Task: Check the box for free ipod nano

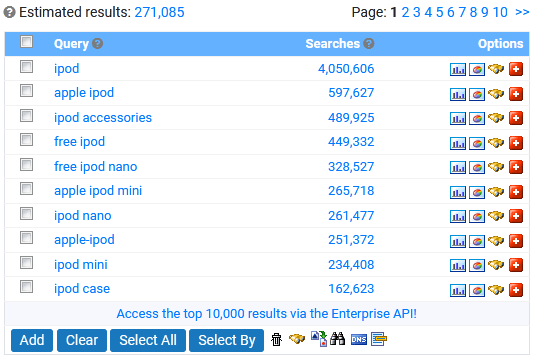Action: pos(26,165)
